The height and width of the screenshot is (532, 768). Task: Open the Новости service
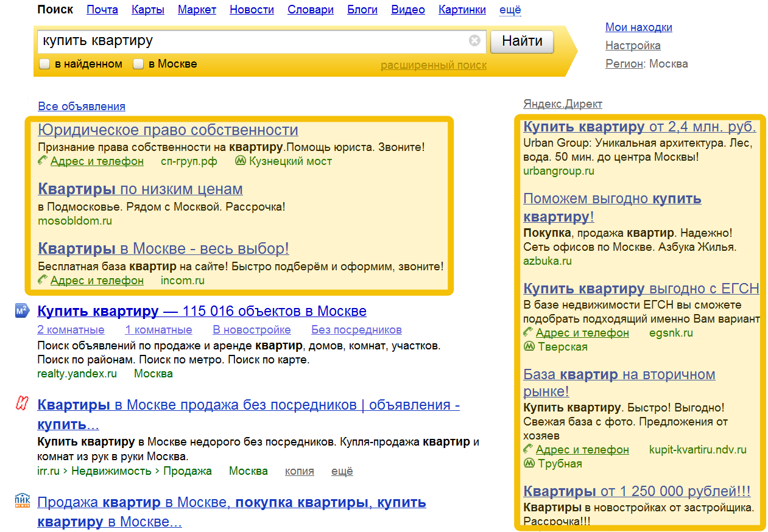coord(252,10)
